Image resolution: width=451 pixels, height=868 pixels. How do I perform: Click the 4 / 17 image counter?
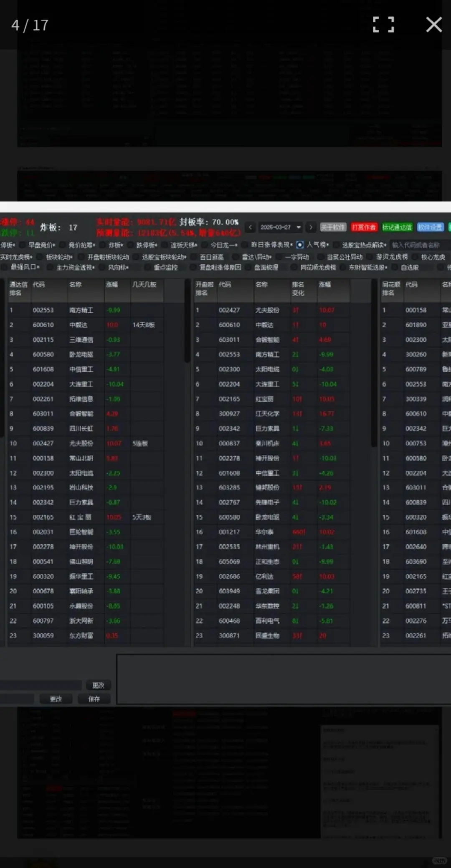coord(30,25)
